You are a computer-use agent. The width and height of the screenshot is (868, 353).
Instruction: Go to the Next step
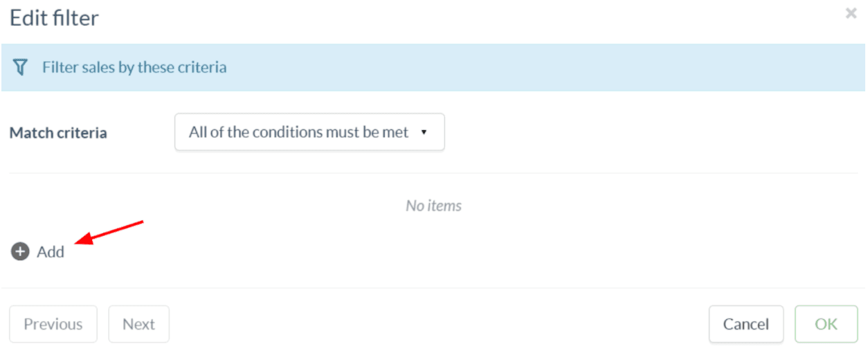[x=138, y=324]
